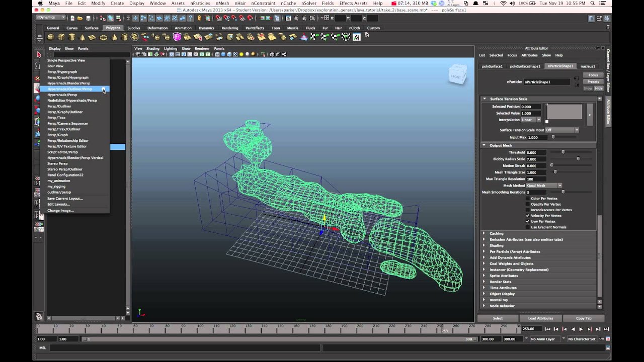Click the surface tension ramp gradient swatch
Screen dimensions: 644x362
564,111
